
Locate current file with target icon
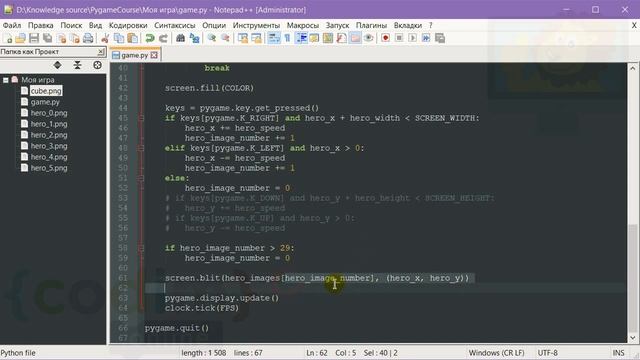(97, 65)
